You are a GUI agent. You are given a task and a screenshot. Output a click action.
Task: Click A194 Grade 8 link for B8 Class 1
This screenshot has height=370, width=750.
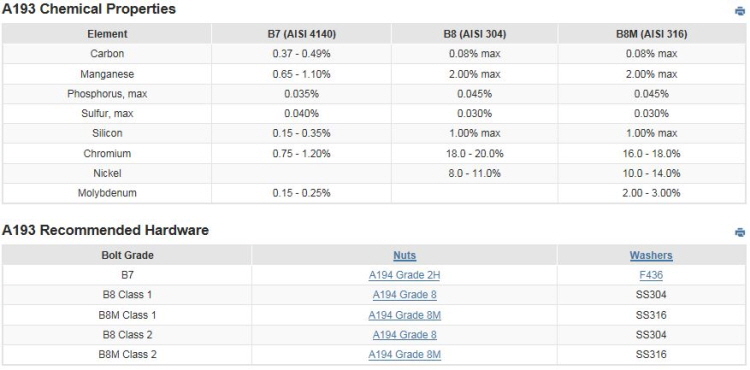pos(405,295)
